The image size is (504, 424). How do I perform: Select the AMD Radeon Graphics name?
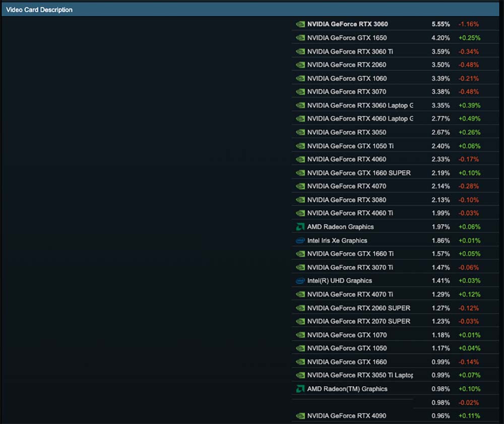click(x=340, y=227)
